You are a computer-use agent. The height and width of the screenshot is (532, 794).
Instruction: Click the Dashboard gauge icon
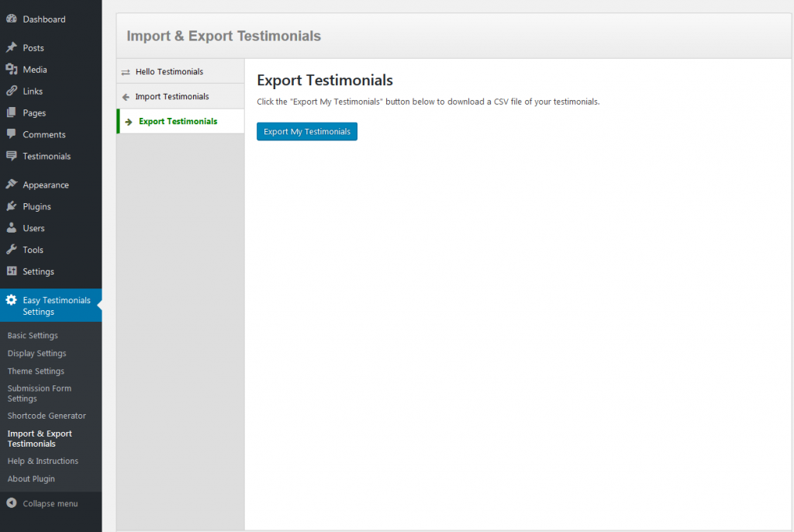12,19
